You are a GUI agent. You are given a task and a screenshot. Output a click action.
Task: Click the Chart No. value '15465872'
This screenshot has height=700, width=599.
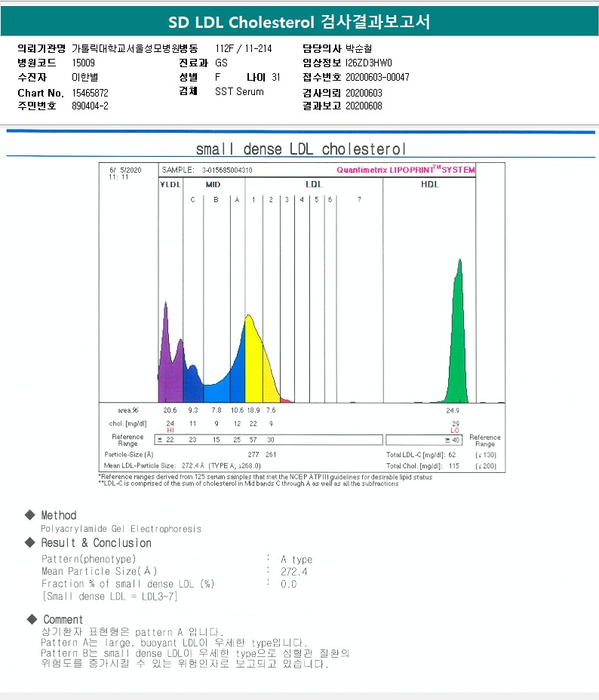tap(90, 93)
